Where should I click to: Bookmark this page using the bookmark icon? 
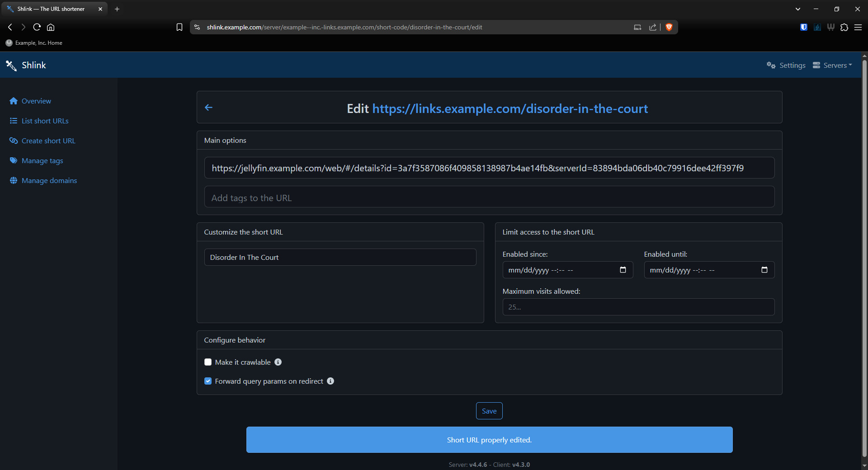[x=179, y=27]
